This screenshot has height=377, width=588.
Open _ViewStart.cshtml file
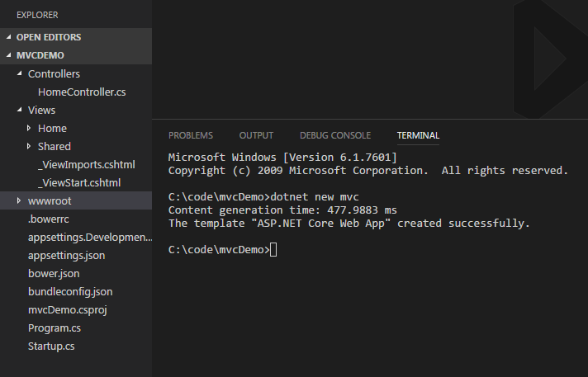pyautogui.click(x=79, y=183)
